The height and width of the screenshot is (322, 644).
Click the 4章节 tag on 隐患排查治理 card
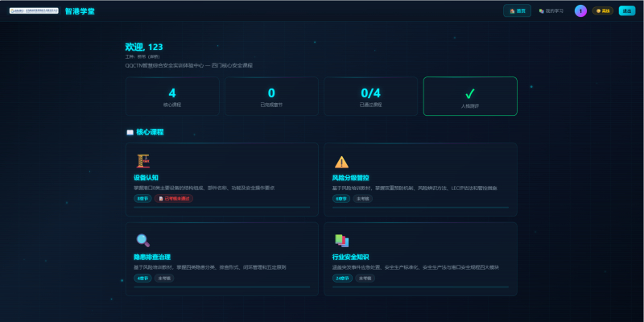(x=142, y=278)
